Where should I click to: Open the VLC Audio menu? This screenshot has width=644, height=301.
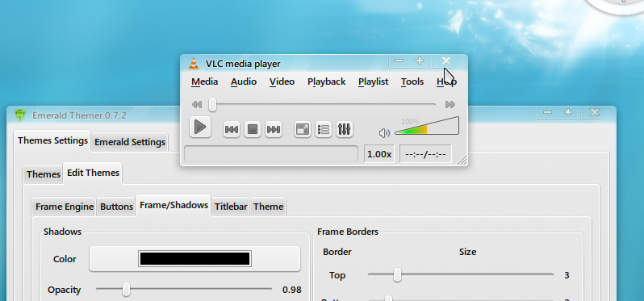(244, 82)
